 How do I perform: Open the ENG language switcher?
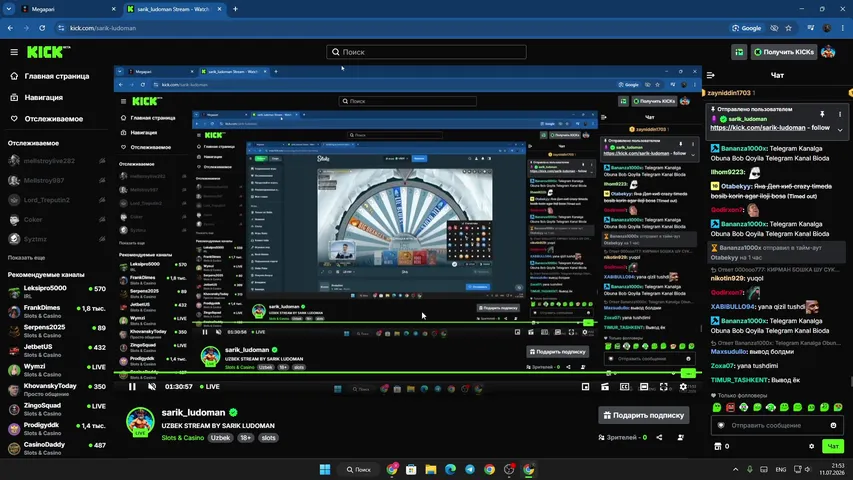click(781, 469)
